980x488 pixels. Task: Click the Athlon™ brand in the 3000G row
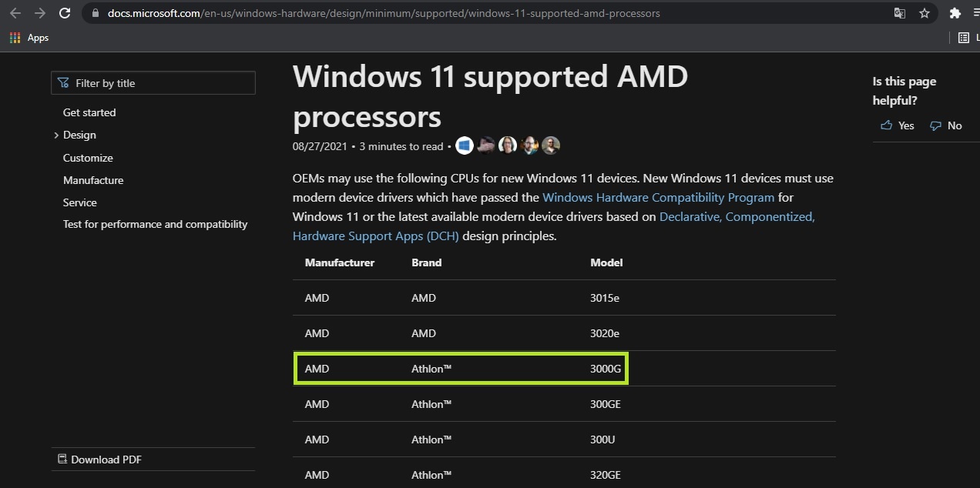point(431,369)
